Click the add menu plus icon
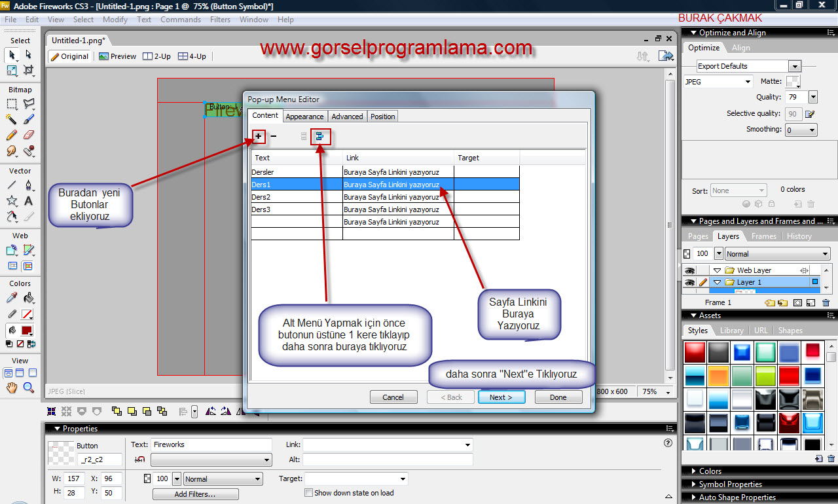Screen dimensions: 838x504 (259, 137)
